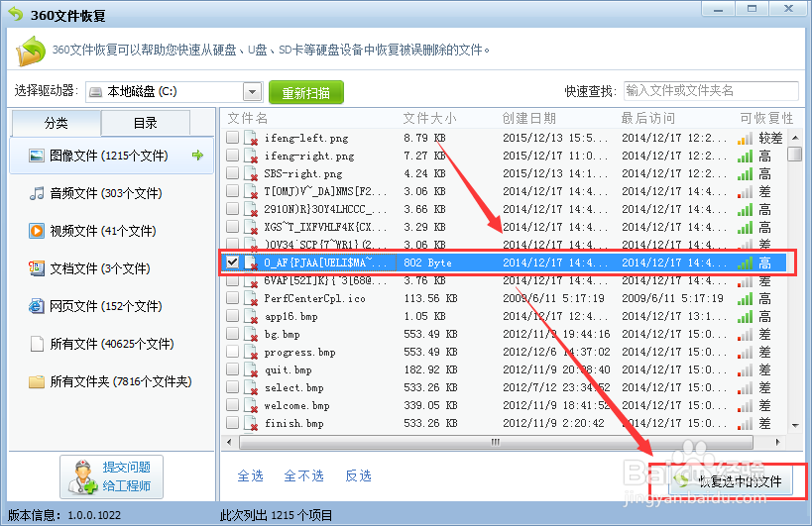
Task: Check the box for SBS-right.png
Action: [x=233, y=172]
